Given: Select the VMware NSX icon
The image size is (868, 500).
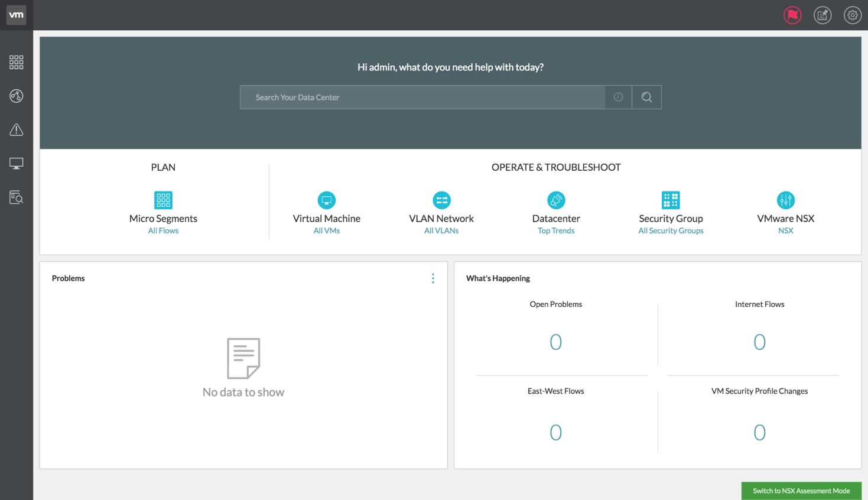Looking at the screenshot, I should click(785, 200).
